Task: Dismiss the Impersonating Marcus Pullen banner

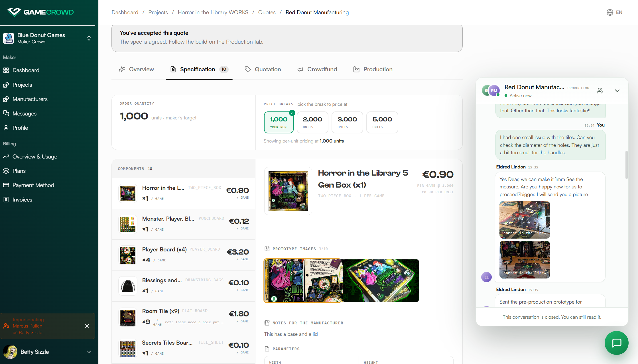Action: tap(87, 326)
